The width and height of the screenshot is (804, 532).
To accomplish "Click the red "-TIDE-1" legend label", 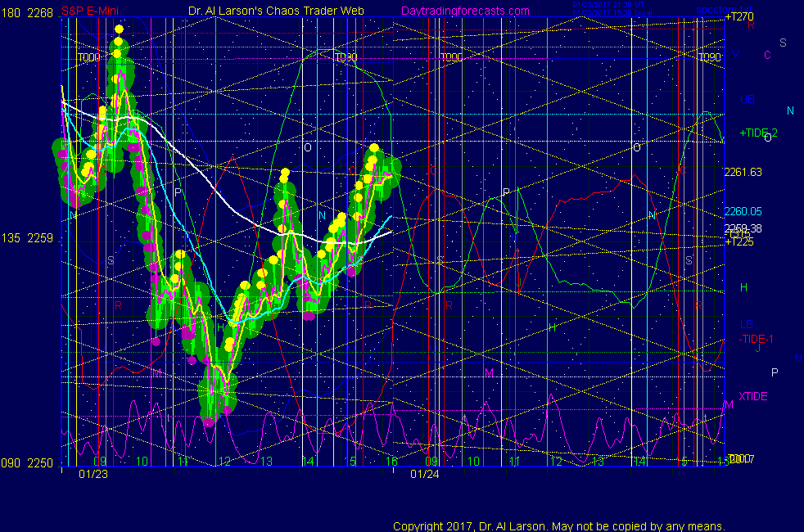I will tap(756, 340).
